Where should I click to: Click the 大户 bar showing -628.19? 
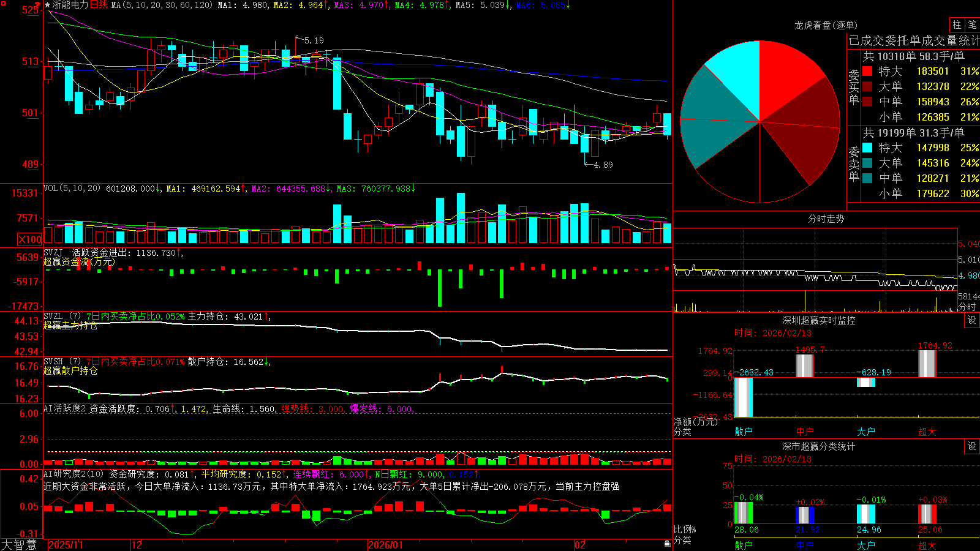coord(866,382)
